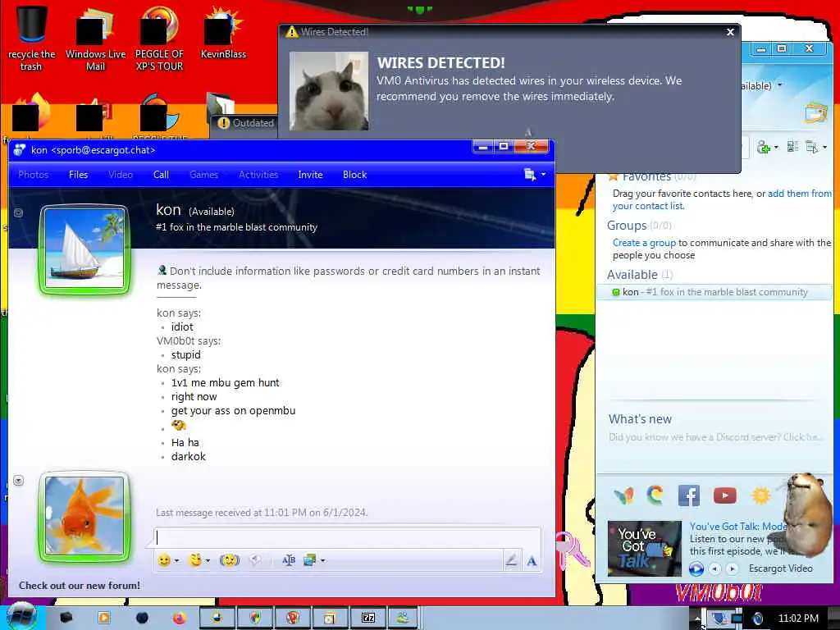Expand the show menu dropdown arrow in Messenger

pyautogui.click(x=825, y=148)
